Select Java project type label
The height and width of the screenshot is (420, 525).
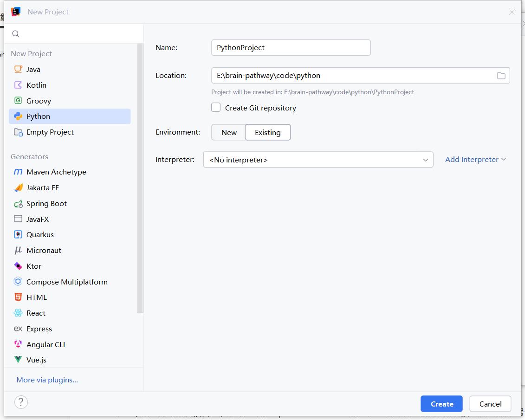[x=33, y=69]
